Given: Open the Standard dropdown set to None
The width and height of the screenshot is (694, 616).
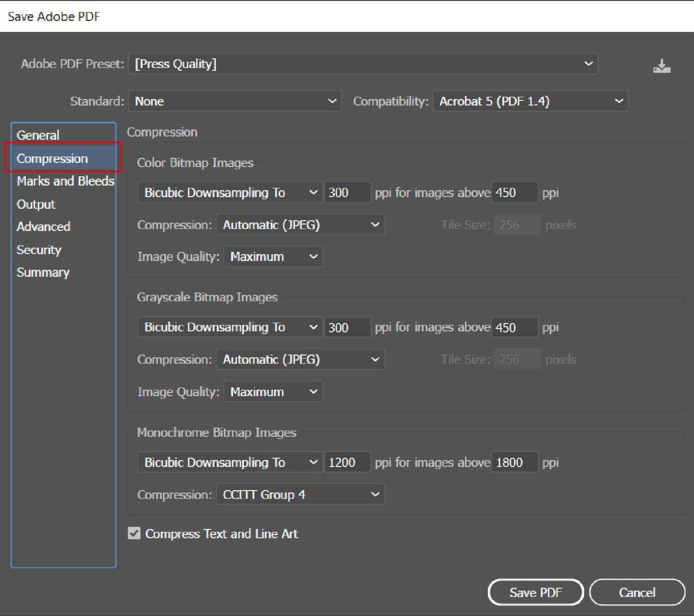Looking at the screenshot, I should tap(235, 101).
